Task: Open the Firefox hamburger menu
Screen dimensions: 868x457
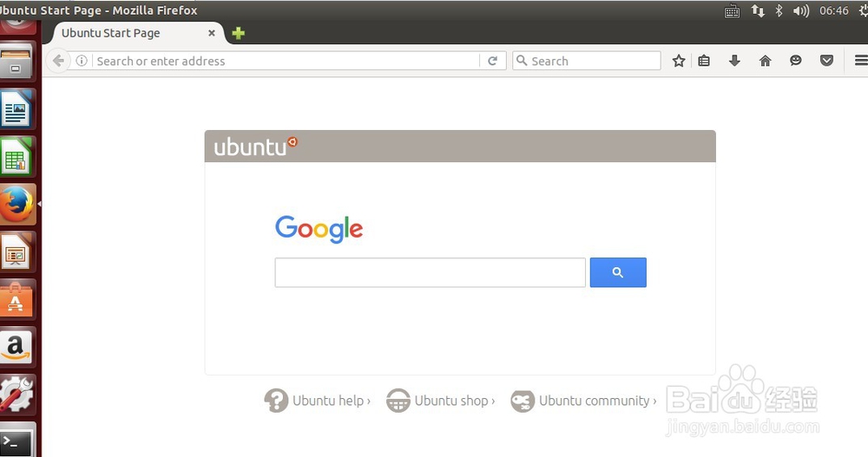Action: 861,61
